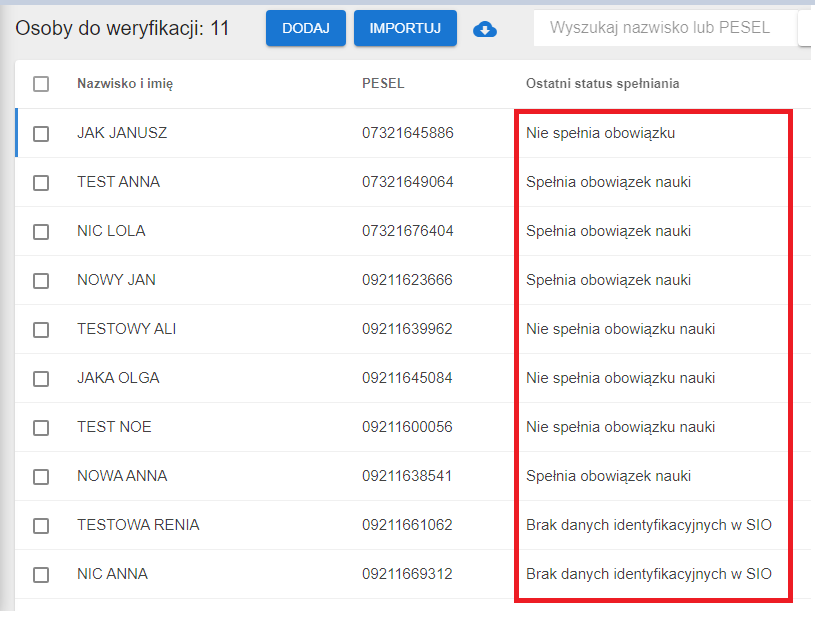Check the checkbox next to JAK JANUSZ

pyautogui.click(x=41, y=132)
